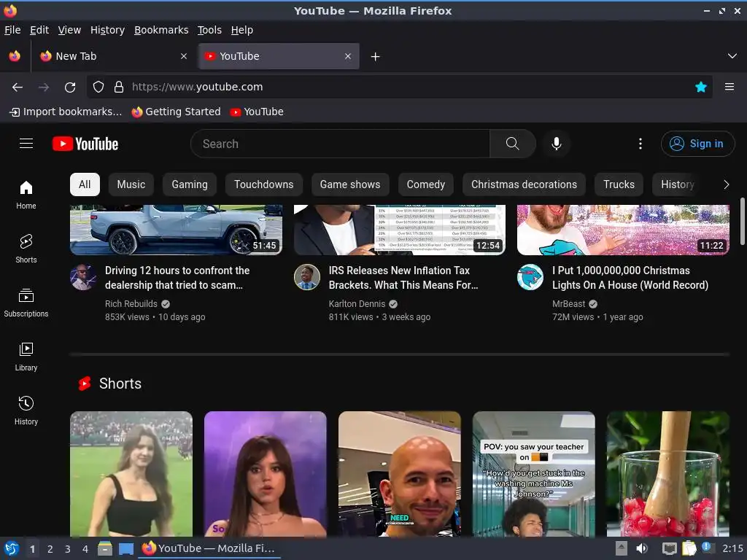Image resolution: width=747 pixels, height=560 pixels.
Task: Open Subscriptions in the sidebar
Action: 26,303
